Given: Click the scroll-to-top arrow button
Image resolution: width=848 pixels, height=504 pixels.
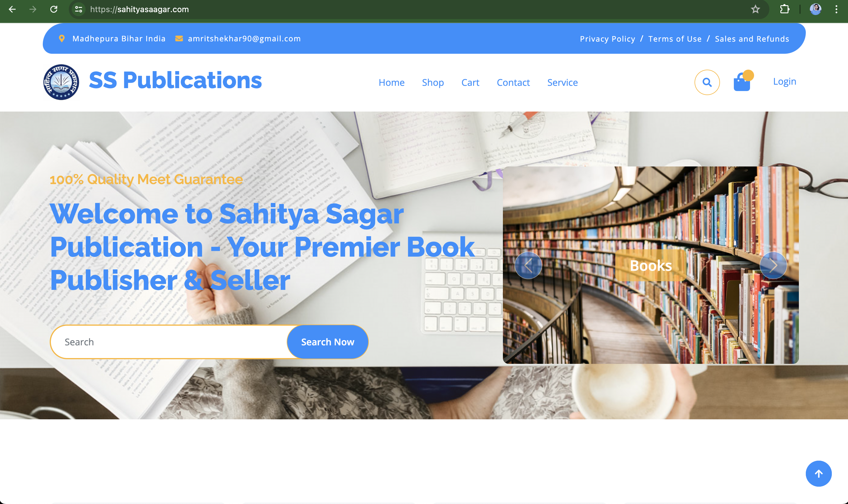Looking at the screenshot, I should [x=819, y=473].
